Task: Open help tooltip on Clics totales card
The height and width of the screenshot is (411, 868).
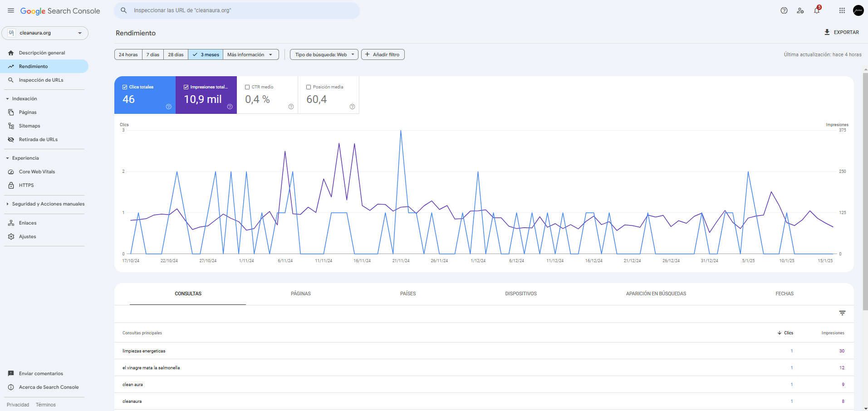Action: (168, 107)
